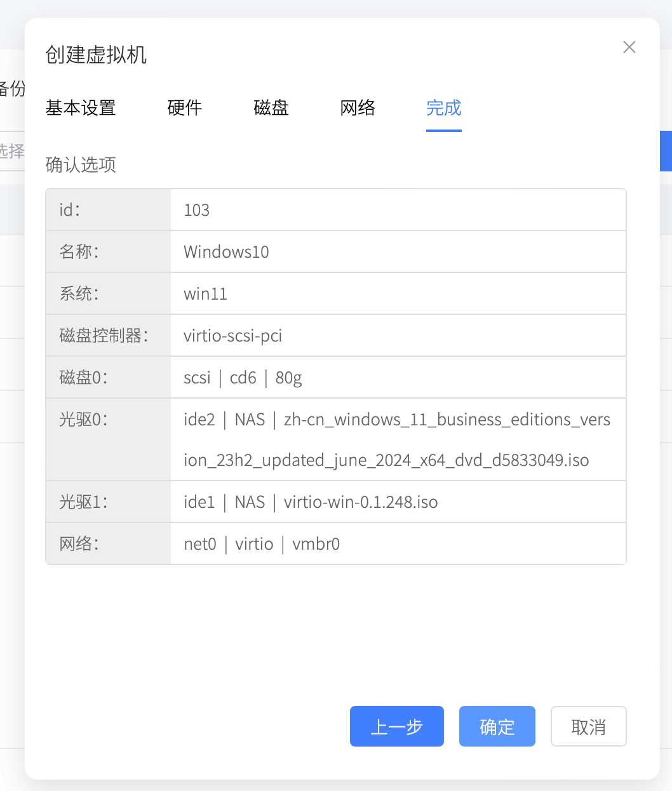This screenshot has width=672, height=791.
Task: Switch to the 网络 tab
Action: [358, 109]
